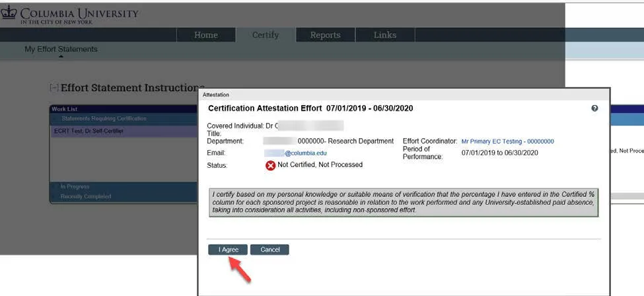The image size is (644, 296).
Task: Click the I Agree button
Action: [228, 250]
